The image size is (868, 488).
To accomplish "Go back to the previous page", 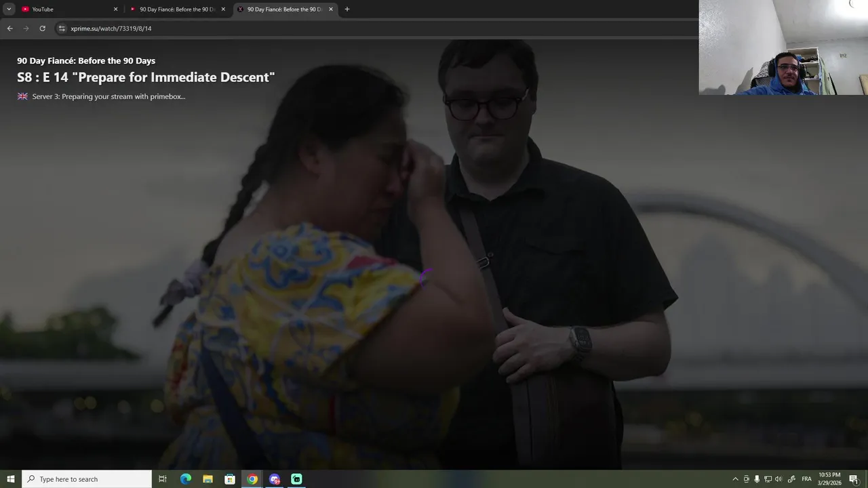I will point(9,28).
